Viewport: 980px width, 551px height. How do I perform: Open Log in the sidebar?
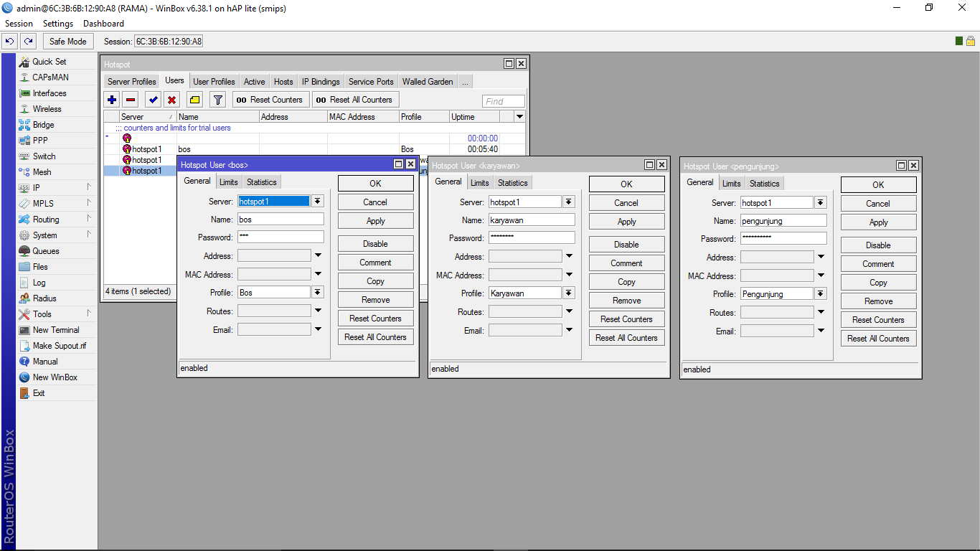point(39,283)
